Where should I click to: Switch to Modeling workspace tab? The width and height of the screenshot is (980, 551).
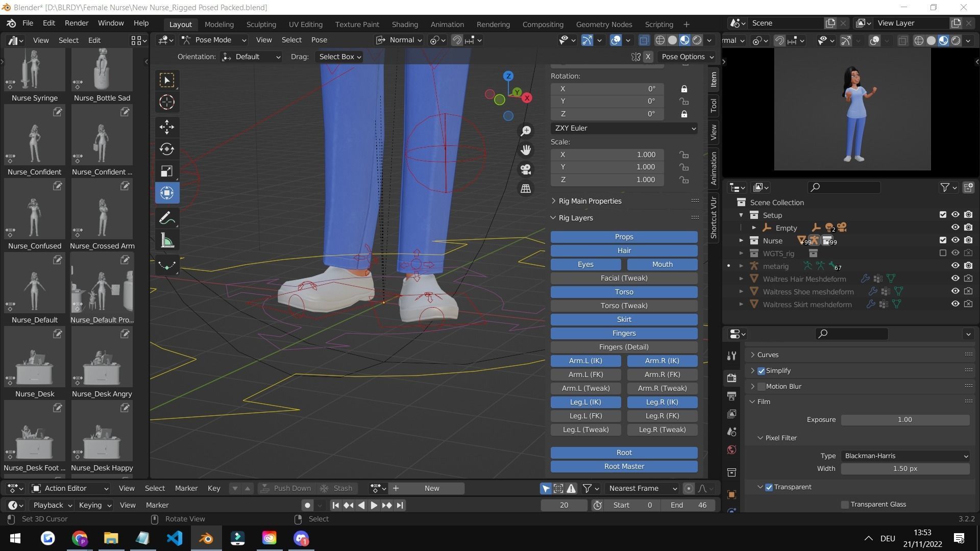click(219, 24)
